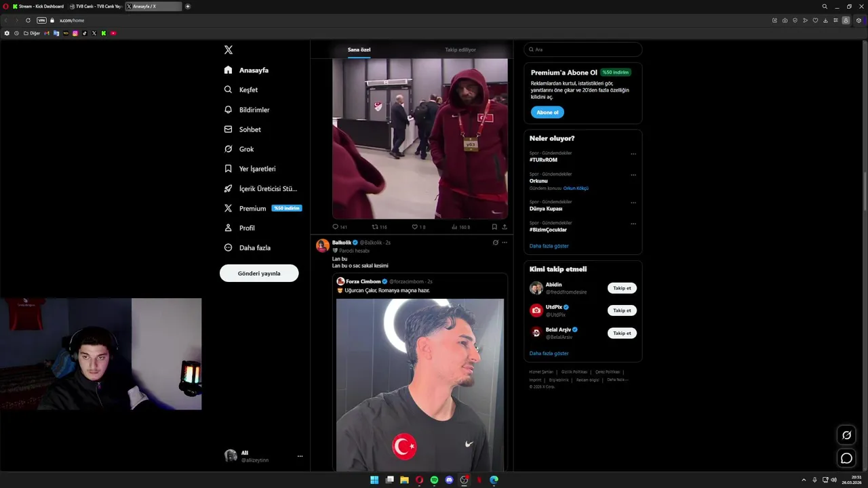Open floating messages chat button
The height and width of the screenshot is (488, 868).
tap(846, 459)
